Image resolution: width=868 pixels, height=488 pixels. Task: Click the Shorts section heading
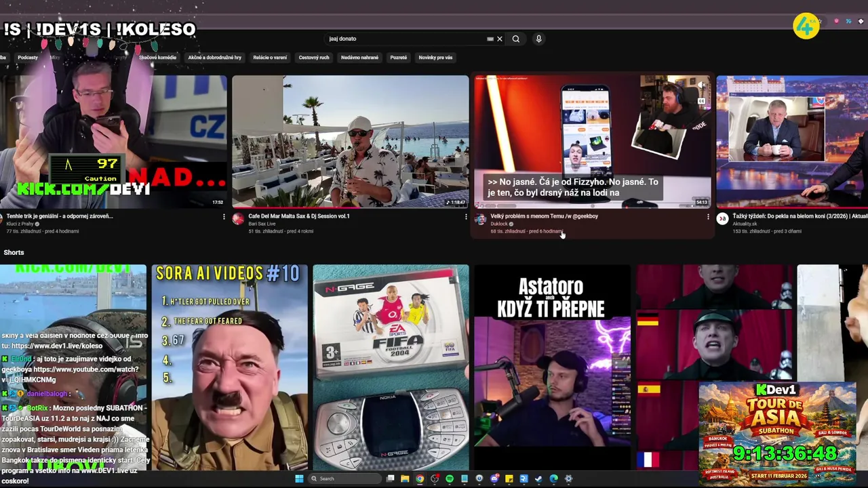pos(14,252)
